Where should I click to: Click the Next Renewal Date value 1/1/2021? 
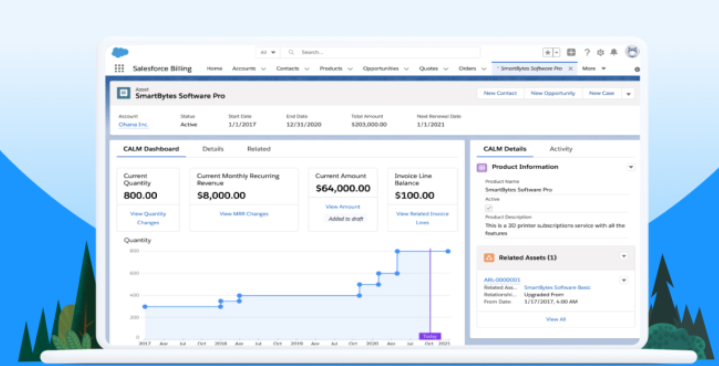pyautogui.click(x=431, y=125)
